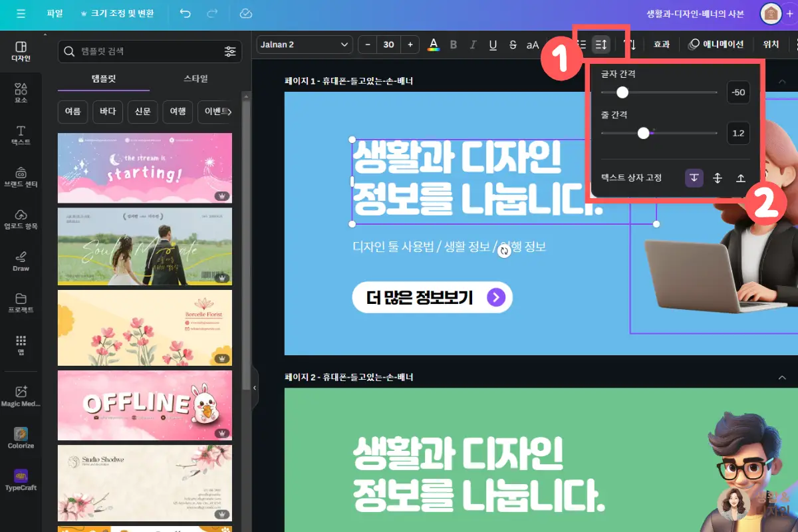Click the 크기 조정 및 변환 button
The image size is (798, 532).
tap(118, 14)
